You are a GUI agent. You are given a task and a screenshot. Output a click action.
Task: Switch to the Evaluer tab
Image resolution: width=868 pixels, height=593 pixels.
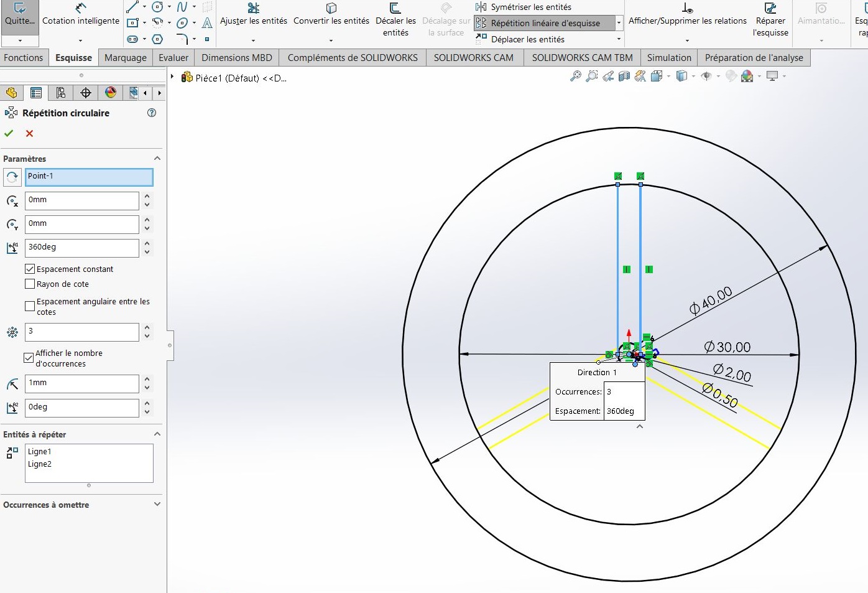(173, 58)
